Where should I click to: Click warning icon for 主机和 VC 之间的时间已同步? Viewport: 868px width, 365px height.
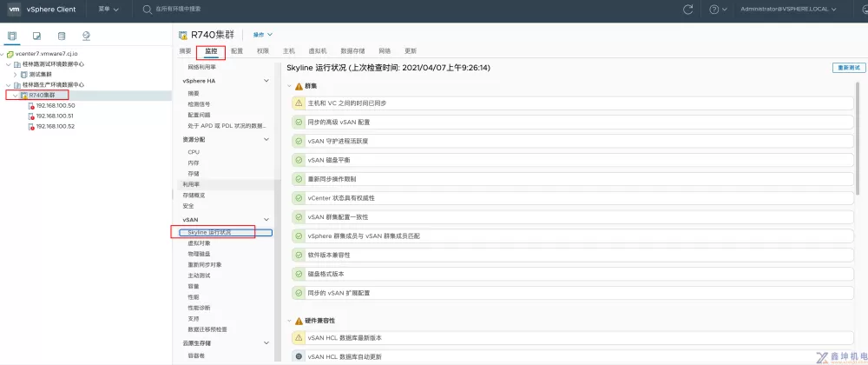[x=299, y=103]
